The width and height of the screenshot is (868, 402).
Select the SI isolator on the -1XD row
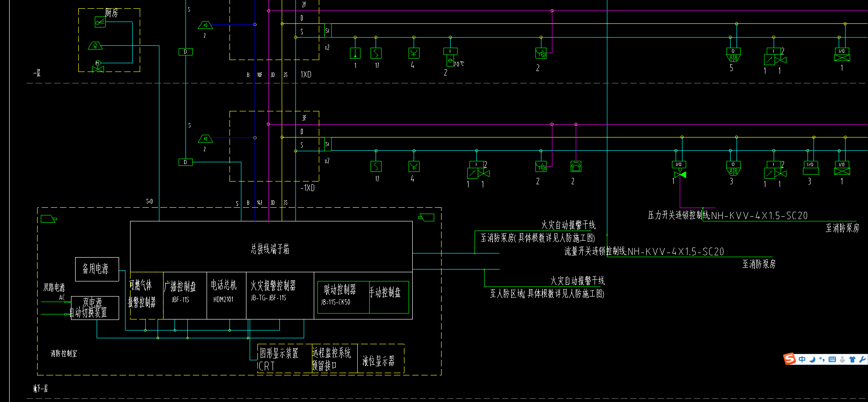click(328, 144)
